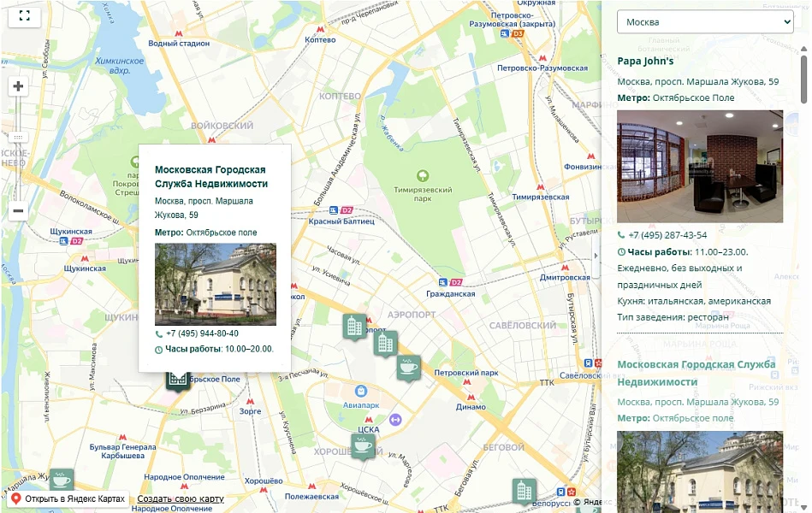Click the side list scrollbar
Screen dimensions: 812x513
pyautogui.click(x=803, y=78)
